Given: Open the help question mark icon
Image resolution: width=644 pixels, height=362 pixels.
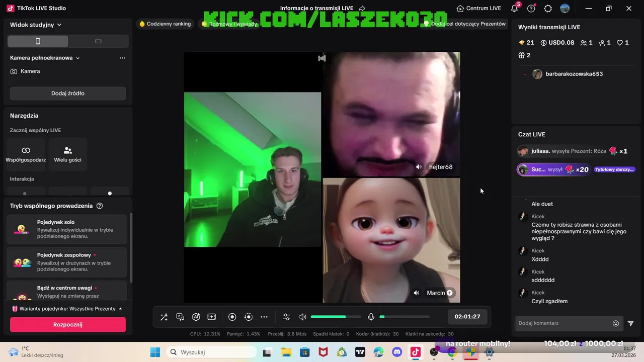Looking at the screenshot, I should point(531,9).
